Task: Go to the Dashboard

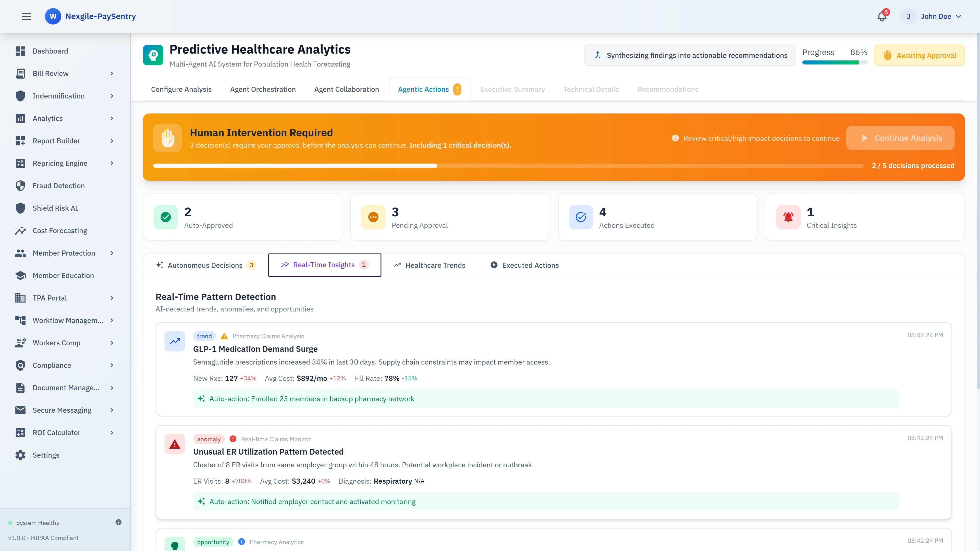Action: coord(51,51)
